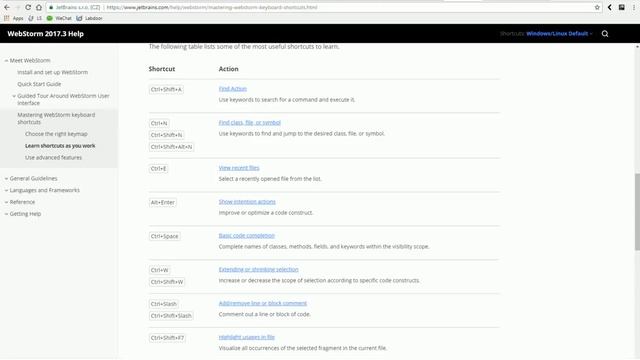Click the Ctrl+Shift+A shortcut key
Image resolution: width=640 pixels, height=360 pixels.
click(x=166, y=89)
